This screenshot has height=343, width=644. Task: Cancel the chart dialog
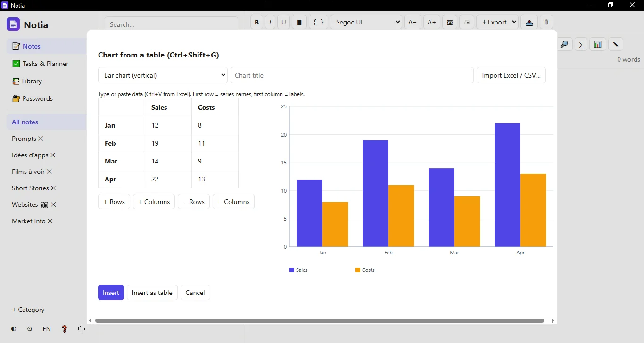[195, 293]
